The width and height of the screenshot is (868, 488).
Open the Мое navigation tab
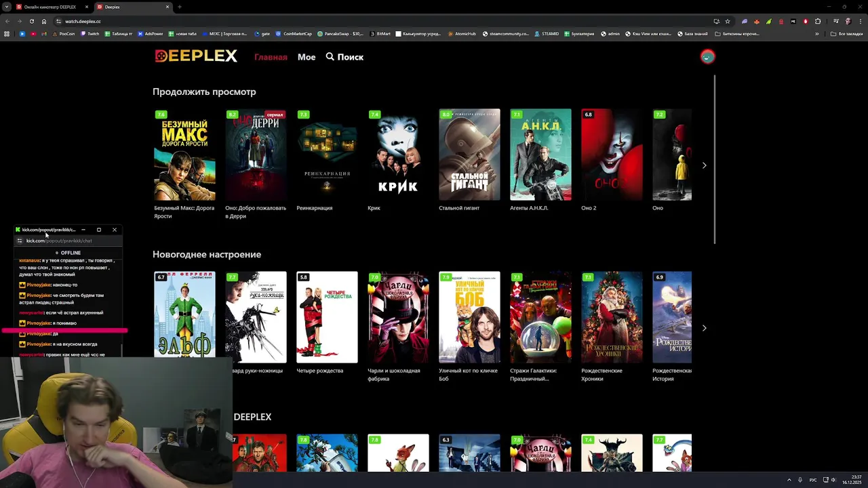coord(307,57)
